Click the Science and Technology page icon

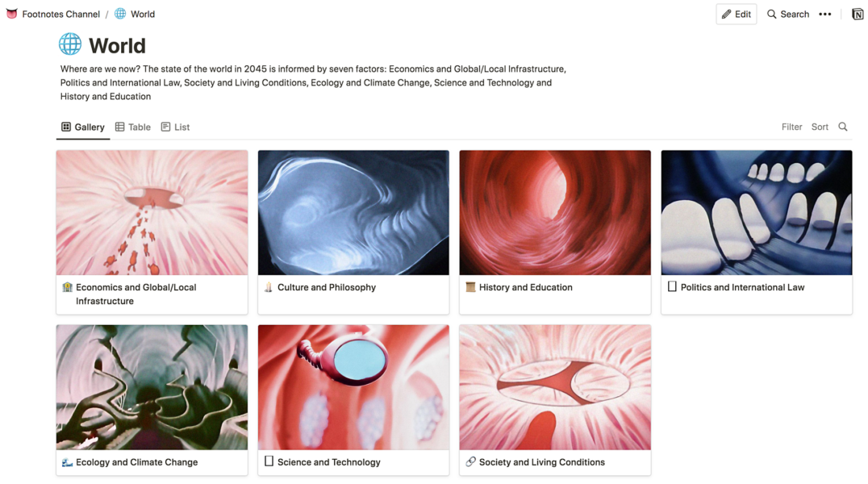(x=269, y=461)
